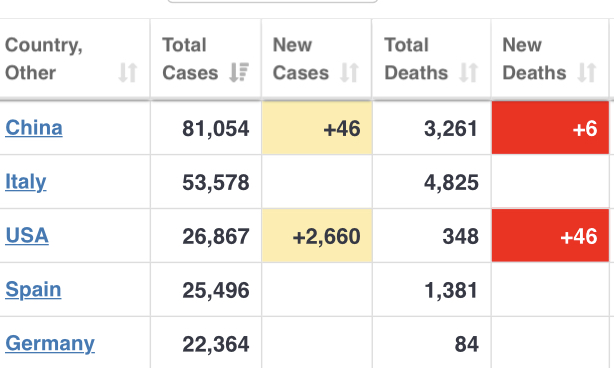Select USA's +2,660 new cases cell
This screenshot has width=614, height=368.
click(317, 235)
